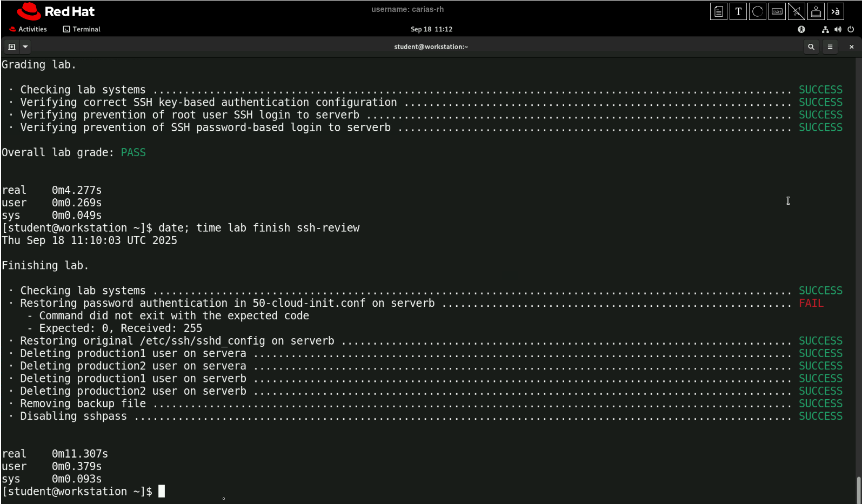Screen dimensions: 862x504
Task: Click the '>à' special characters icon
Action: coord(836,11)
